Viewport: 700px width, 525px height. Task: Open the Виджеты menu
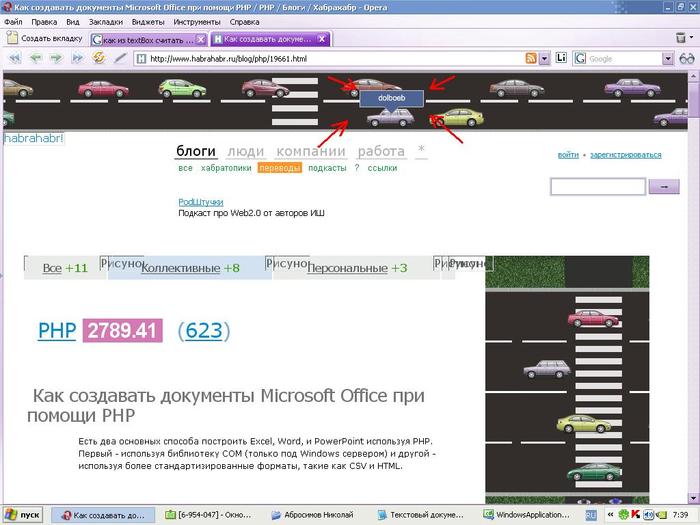[x=148, y=22]
